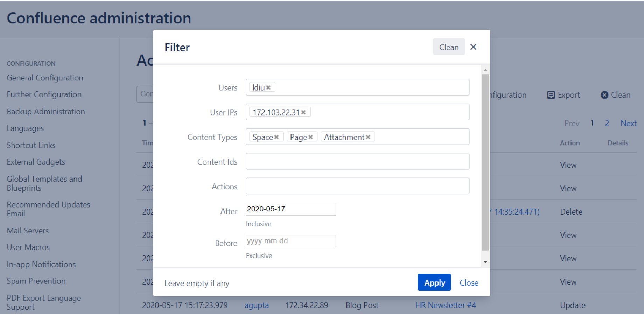Remove the 172.103.22.31 IP tag
The width and height of the screenshot is (644, 315).
(x=303, y=112)
